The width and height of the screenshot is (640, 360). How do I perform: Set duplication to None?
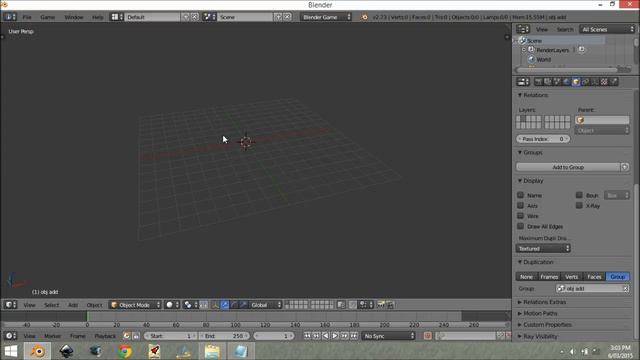(527, 277)
